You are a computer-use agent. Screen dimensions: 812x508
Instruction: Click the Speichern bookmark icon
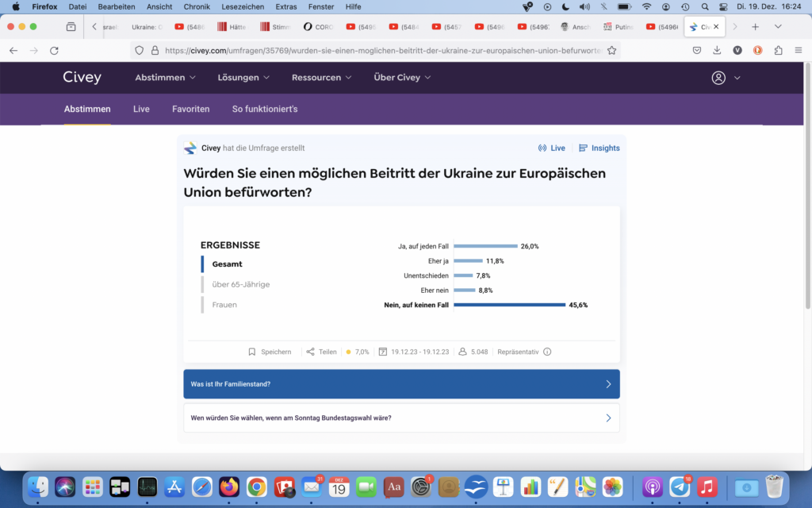[x=252, y=352]
